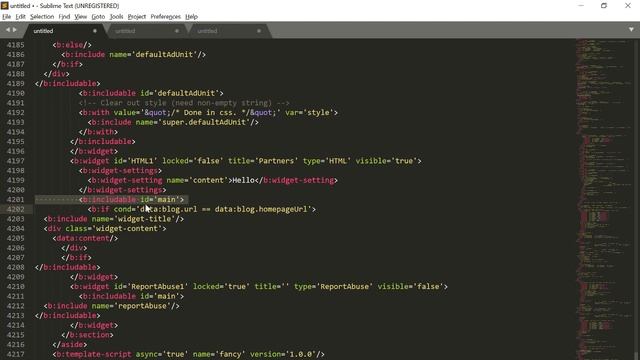Screen dimensions: 640x360
Task: Click line number 4202
Action: [x=16, y=209]
